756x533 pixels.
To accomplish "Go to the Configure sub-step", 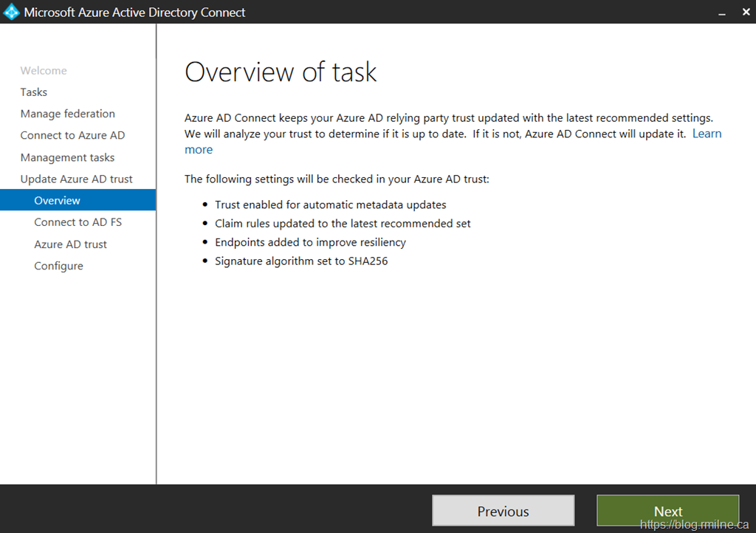I will [x=58, y=266].
